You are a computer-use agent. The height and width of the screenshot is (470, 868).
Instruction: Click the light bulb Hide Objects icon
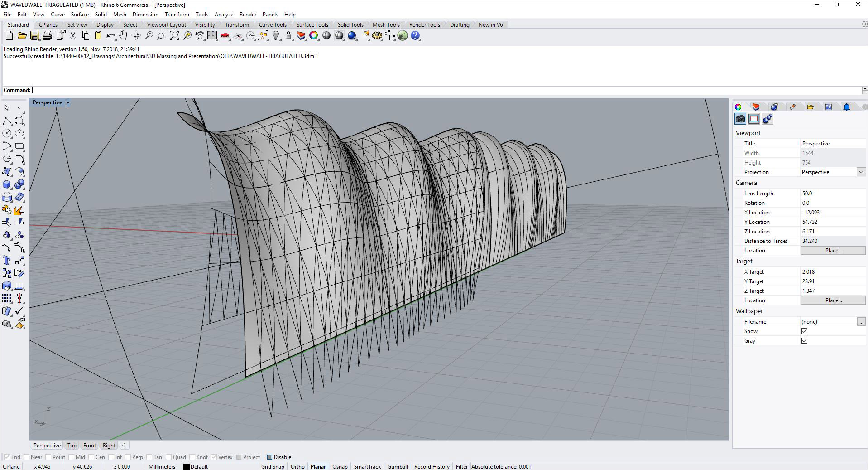pos(276,35)
